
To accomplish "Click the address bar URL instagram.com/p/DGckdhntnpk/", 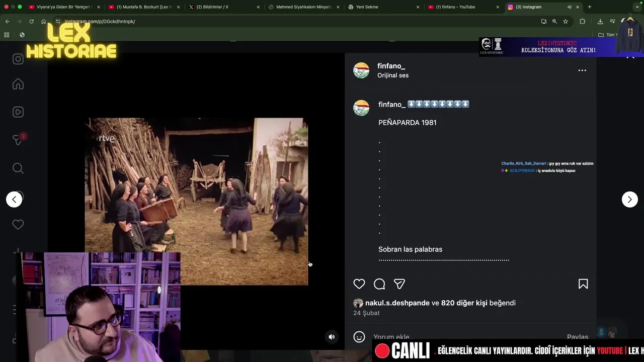I will click(x=100, y=22).
